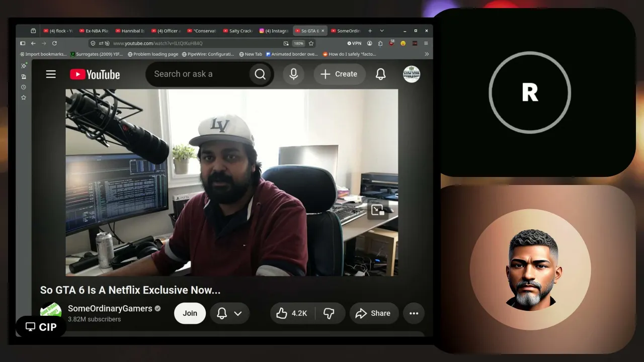Start voice search with the microphone icon
The image size is (644, 362).
click(x=294, y=74)
